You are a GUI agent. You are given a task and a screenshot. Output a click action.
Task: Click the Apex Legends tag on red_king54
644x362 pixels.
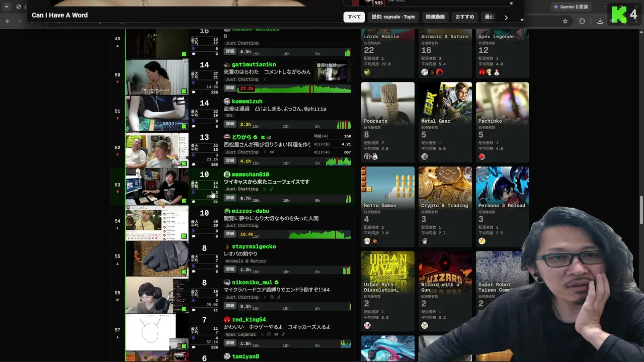click(240, 334)
